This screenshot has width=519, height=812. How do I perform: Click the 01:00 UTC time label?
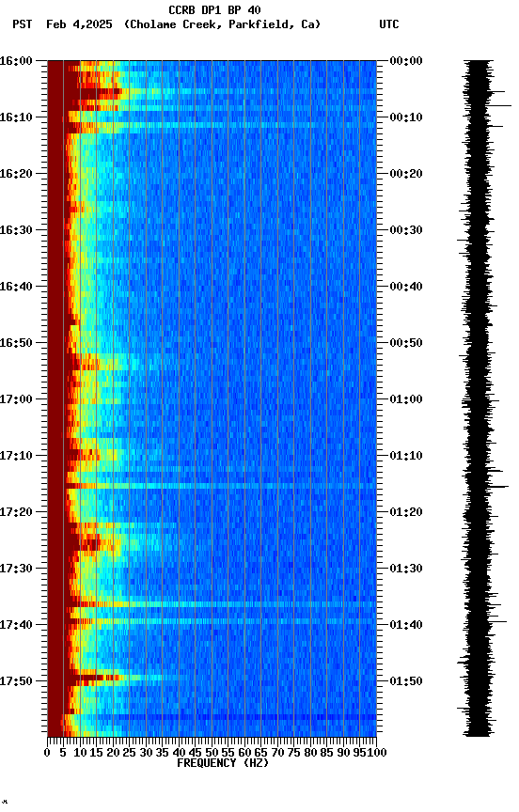[x=406, y=399]
